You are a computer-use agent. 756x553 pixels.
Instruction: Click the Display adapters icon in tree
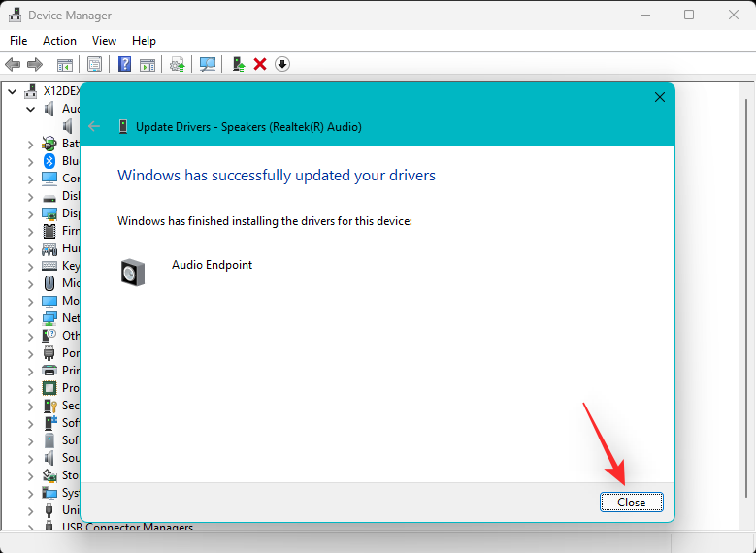coord(49,213)
